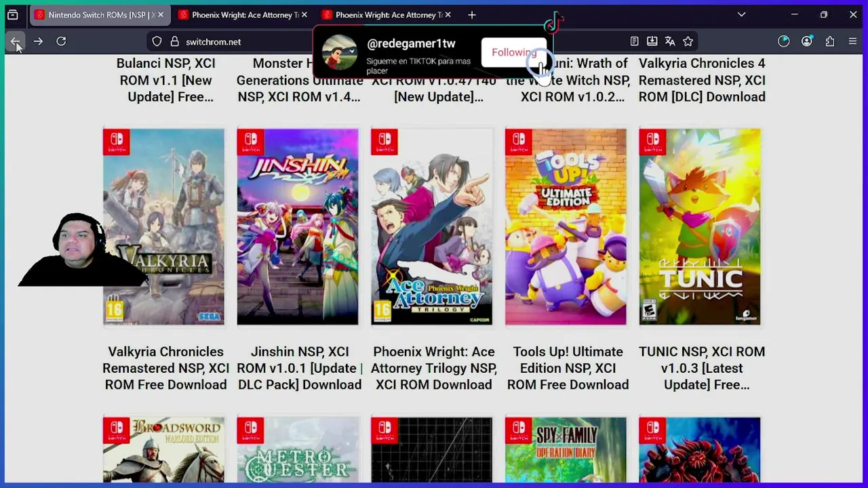Open Valkyria Chronicles Remastered cover image

point(163,227)
